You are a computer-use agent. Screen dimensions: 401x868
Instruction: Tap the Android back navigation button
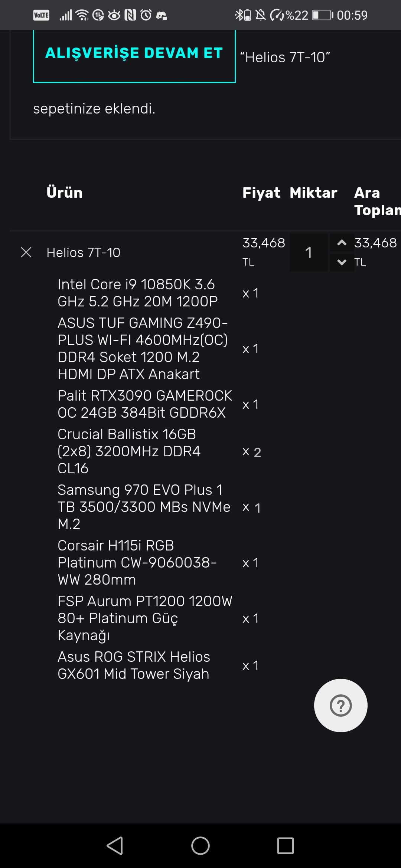(x=115, y=846)
